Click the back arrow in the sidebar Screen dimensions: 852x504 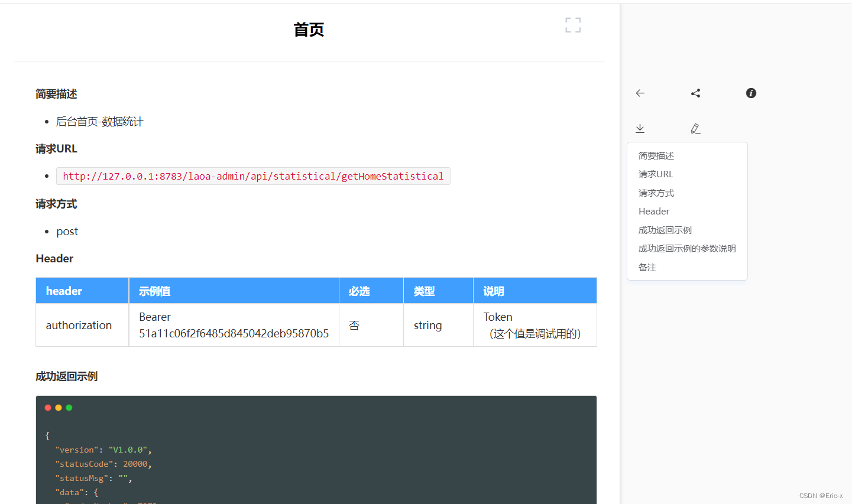[640, 93]
